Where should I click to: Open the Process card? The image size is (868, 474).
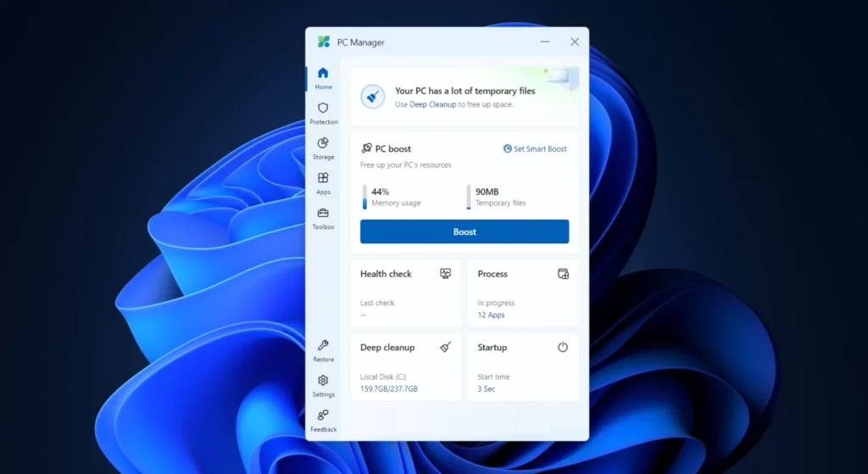tap(522, 293)
